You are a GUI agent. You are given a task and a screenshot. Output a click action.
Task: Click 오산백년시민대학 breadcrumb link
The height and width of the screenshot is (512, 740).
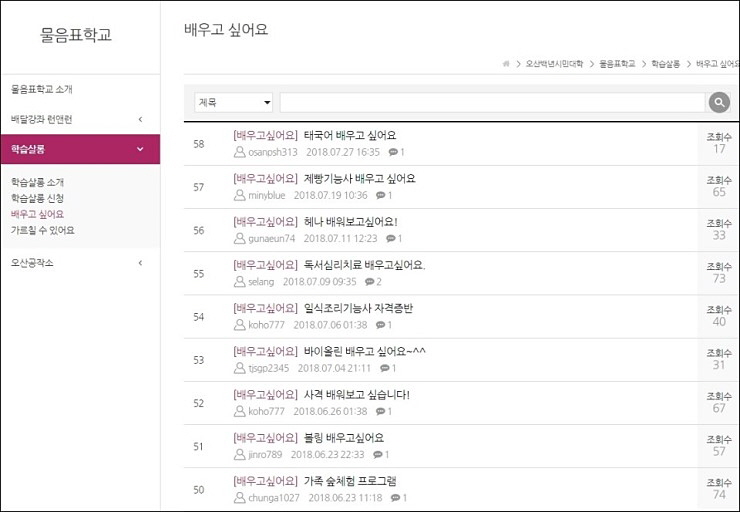click(555, 63)
